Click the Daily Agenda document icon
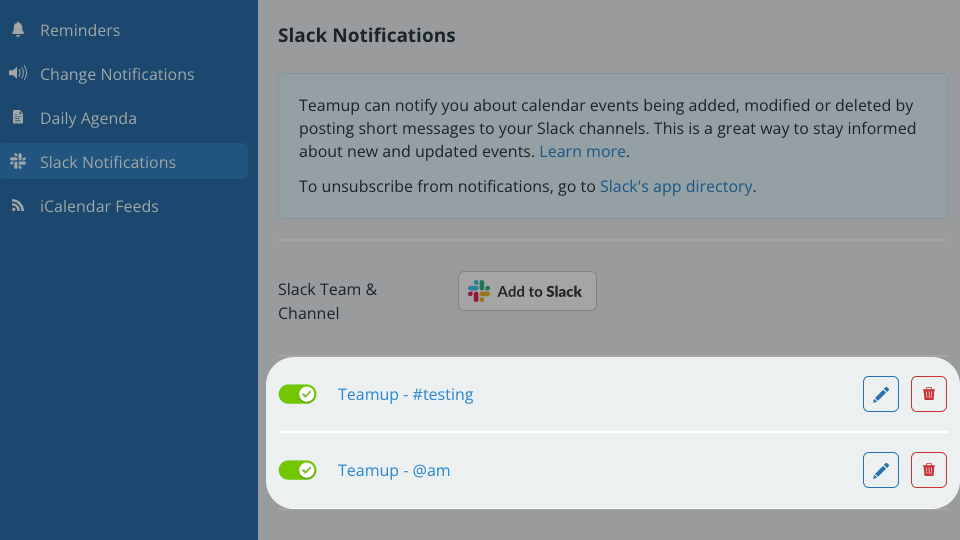 (x=18, y=118)
